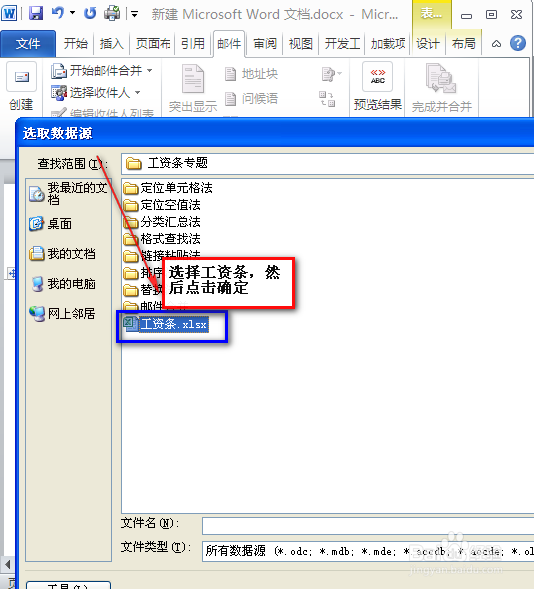Switch to the 布局 table tools tab

[464, 44]
